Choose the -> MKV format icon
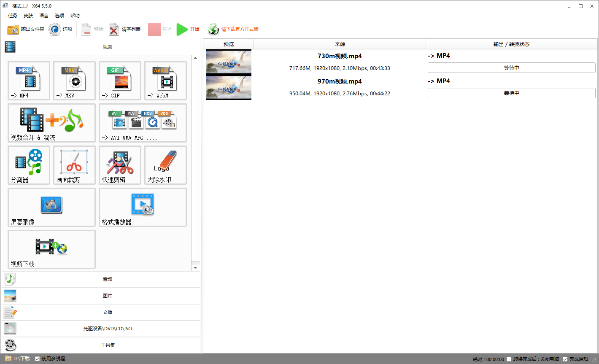The height and width of the screenshot is (364, 599). (74, 81)
